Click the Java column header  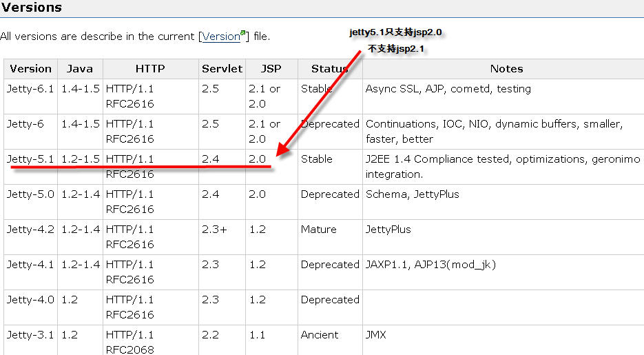[80, 69]
